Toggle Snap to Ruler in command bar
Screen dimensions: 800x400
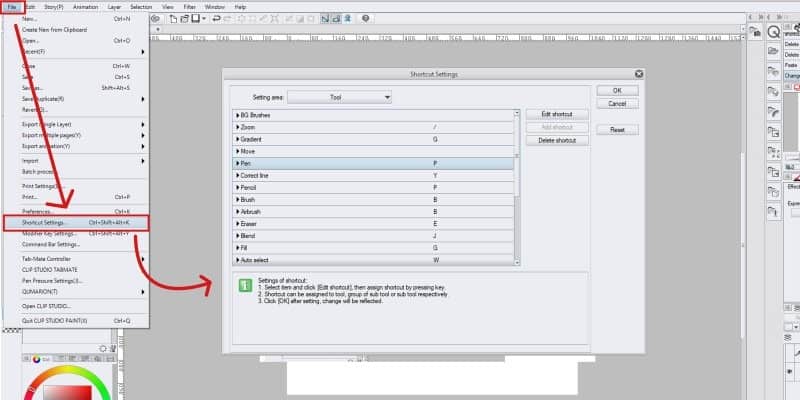pos(325,18)
